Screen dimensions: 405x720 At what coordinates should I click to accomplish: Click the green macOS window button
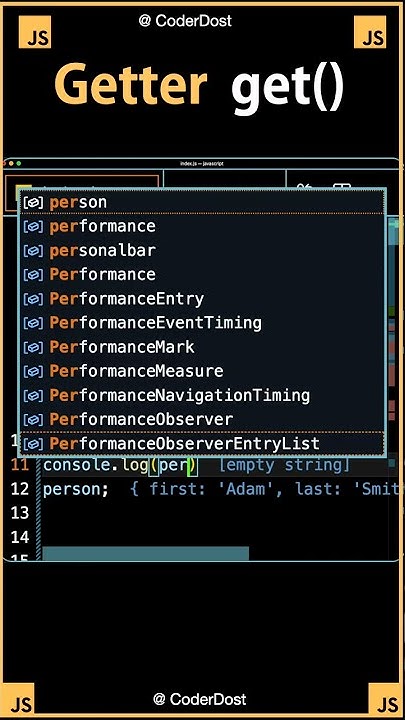pos(19,163)
